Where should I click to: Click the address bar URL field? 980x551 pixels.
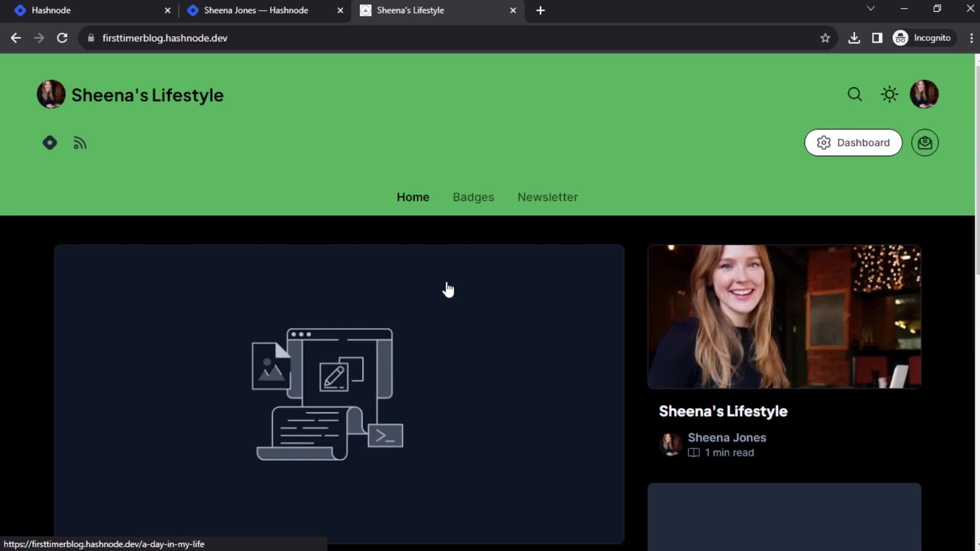[x=457, y=38]
